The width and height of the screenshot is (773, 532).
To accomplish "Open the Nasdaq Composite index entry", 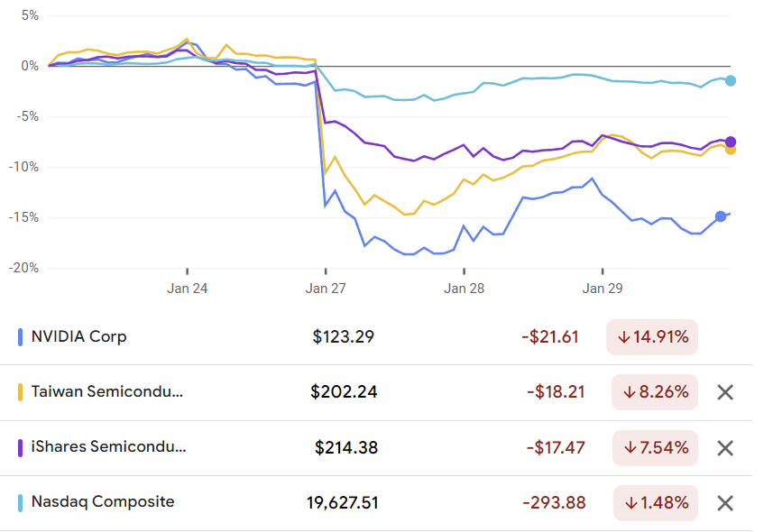I will tap(103, 502).
